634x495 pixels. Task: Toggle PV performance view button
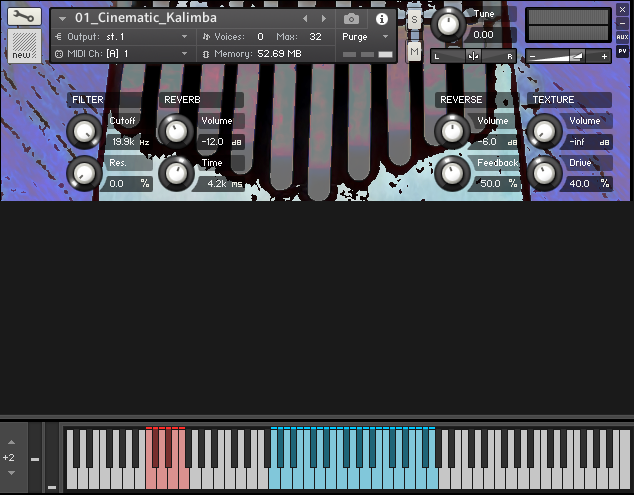(x=622, y=51)
